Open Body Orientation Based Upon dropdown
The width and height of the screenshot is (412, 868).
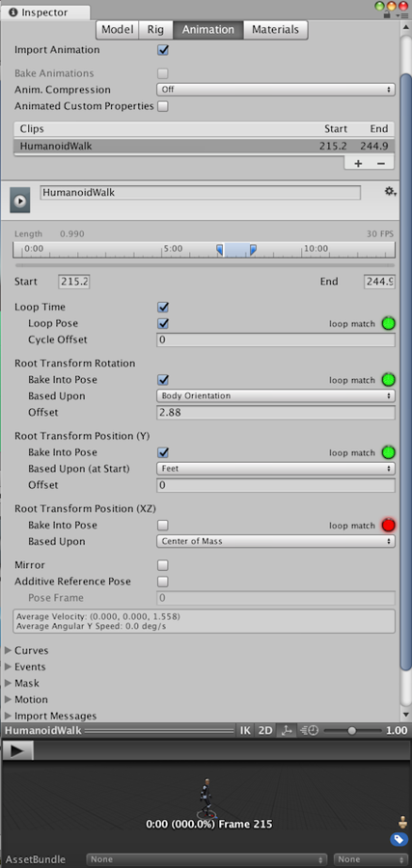pos(276,395)
